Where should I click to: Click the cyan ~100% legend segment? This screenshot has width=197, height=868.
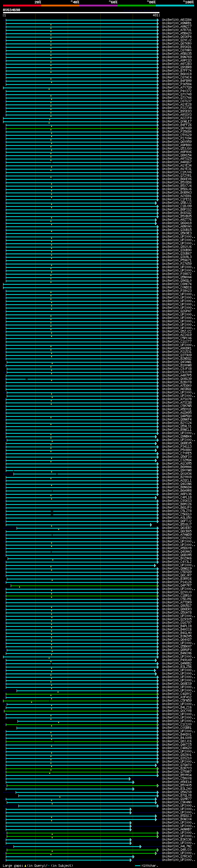[175, 6]
